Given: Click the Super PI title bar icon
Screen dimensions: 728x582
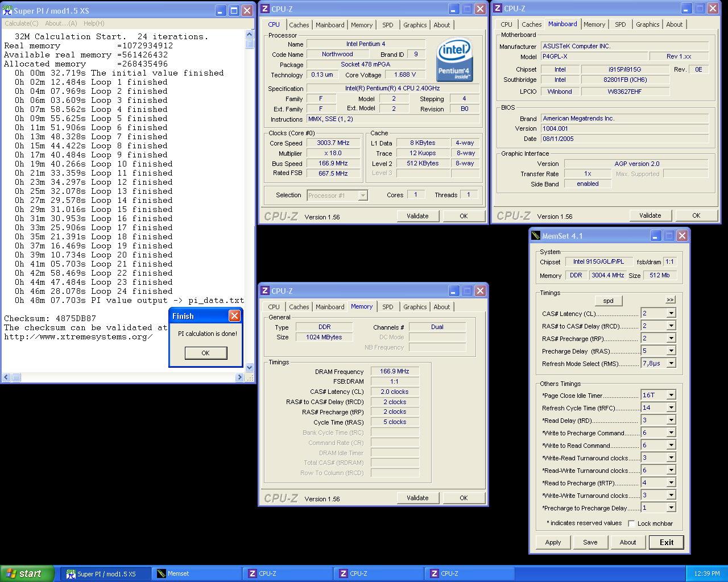Looking at the screenshot, I should click(7, 10).
